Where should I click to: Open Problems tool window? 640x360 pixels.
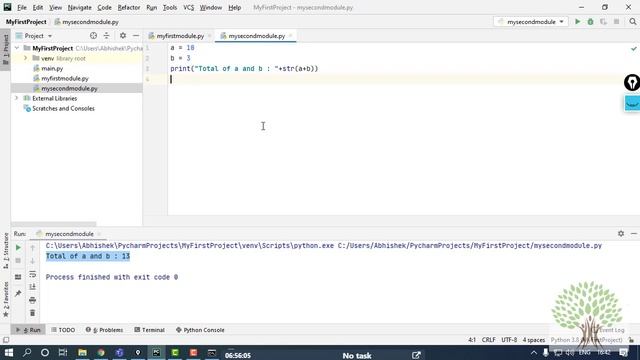[104, 330]
